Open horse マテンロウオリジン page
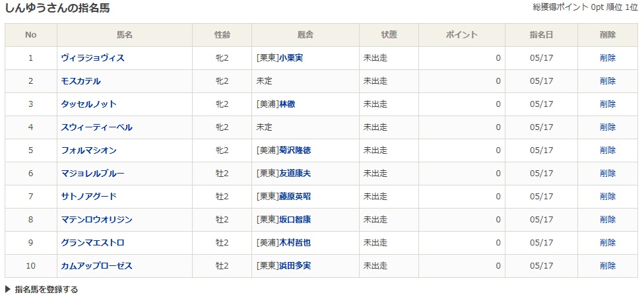 (96, 220)
